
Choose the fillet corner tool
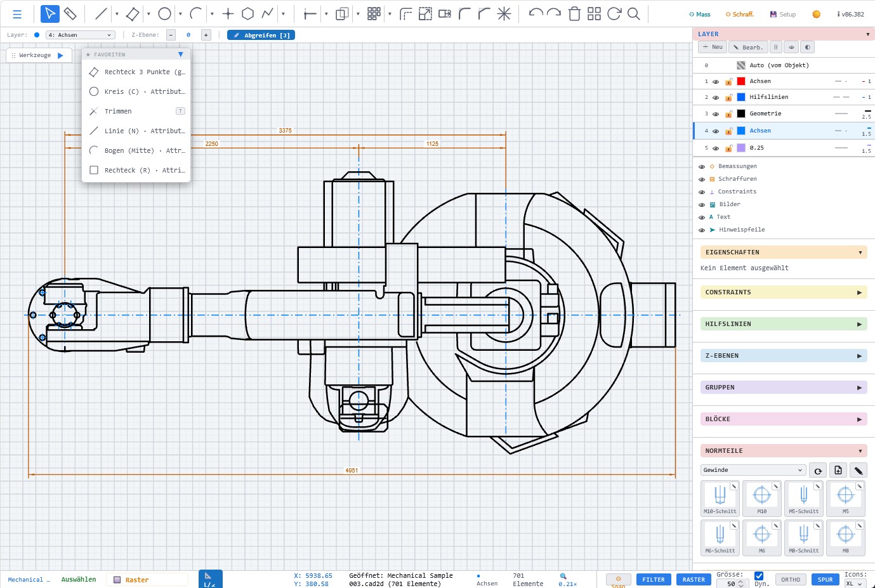pyautogui.click(x=465, y=13)
